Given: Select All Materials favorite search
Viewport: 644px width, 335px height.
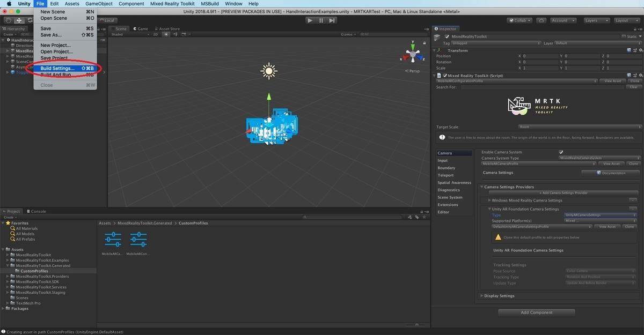Looking at the screenshot, I should click(27, 228).
